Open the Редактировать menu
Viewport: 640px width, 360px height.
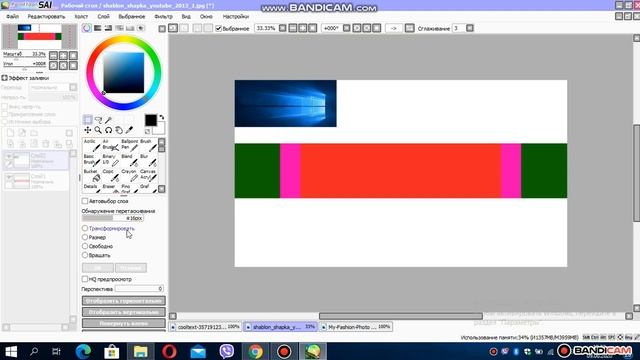(x=46, y=16)
